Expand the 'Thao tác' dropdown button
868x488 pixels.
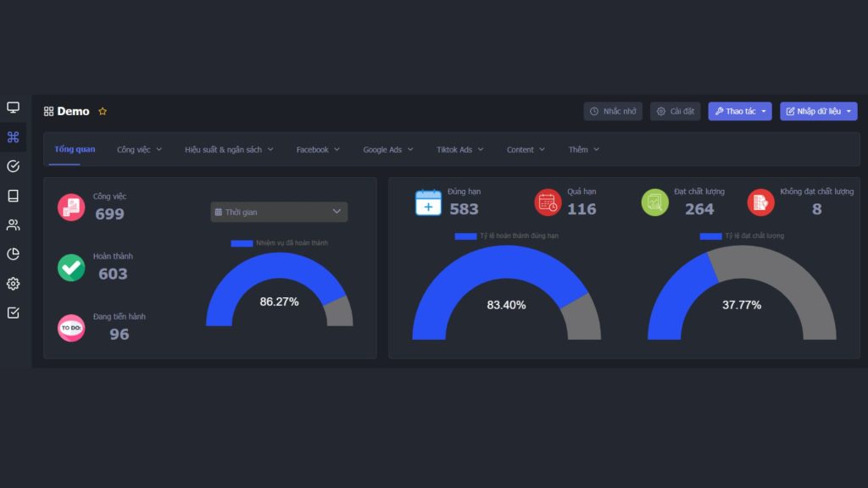(740, 111)
